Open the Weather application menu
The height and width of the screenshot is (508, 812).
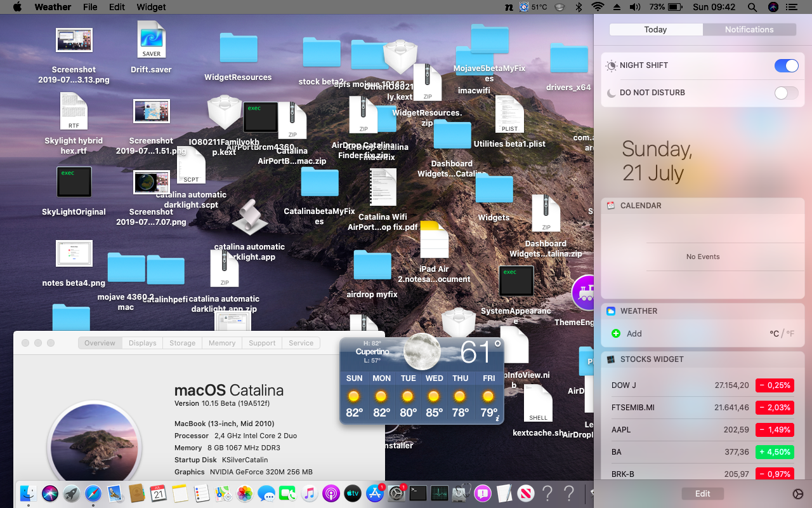(x=53, y=7)
